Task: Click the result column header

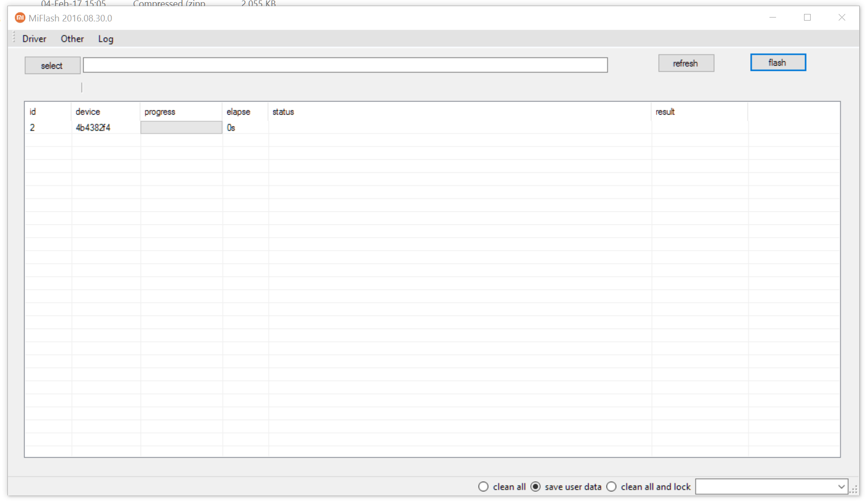Action: click(699, 112)
